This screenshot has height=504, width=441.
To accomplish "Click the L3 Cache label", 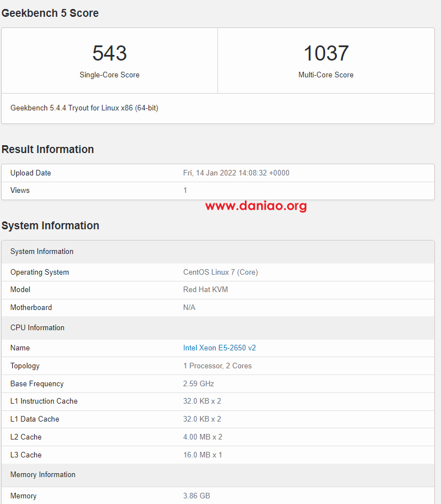I will point(26,455).
